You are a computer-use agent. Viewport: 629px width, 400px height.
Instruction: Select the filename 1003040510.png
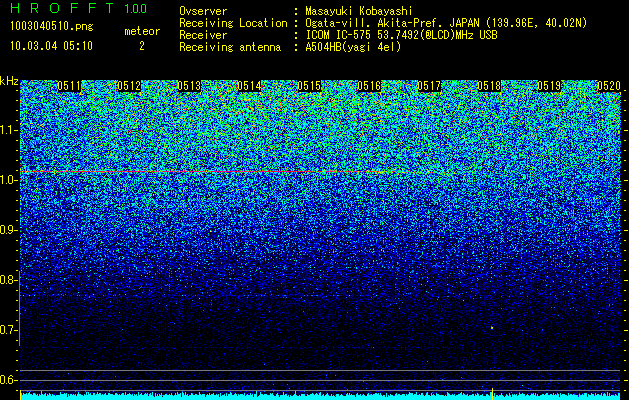click(x=52, y=26)
